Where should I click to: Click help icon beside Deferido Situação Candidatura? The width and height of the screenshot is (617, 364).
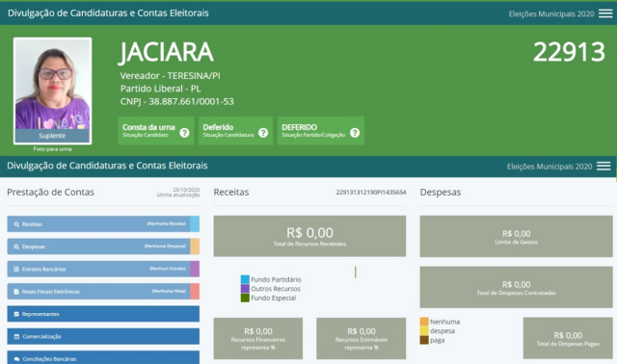point(263,133)
